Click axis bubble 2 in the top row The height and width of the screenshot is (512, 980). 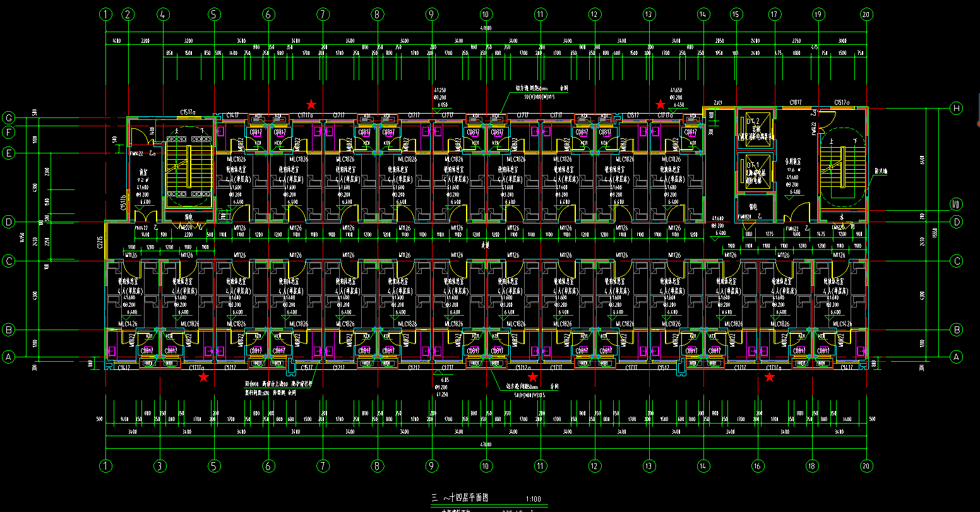tap(128, 14)
